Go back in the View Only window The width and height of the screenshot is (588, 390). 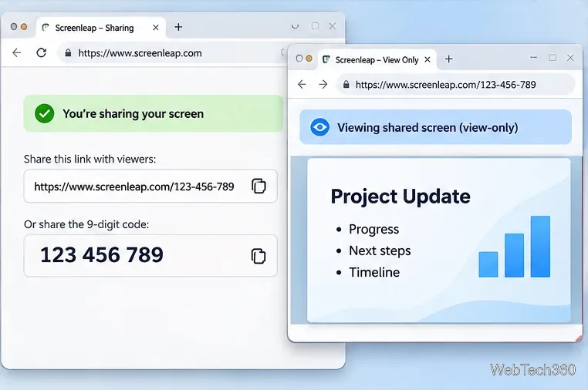[302, 84]
